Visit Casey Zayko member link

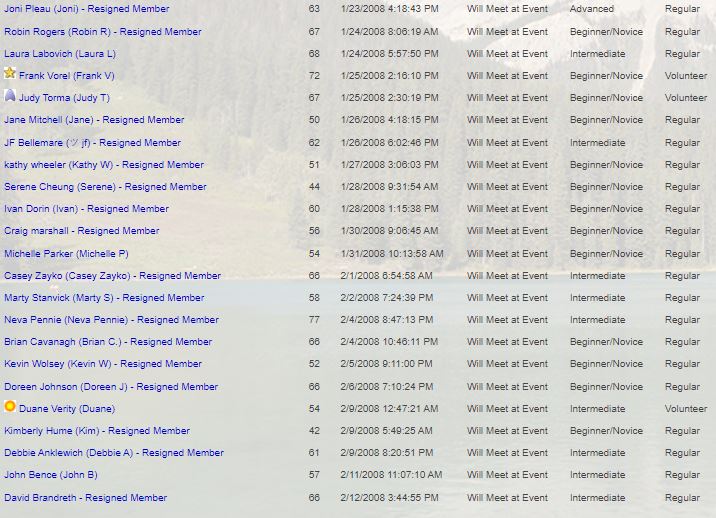(112, 276)
